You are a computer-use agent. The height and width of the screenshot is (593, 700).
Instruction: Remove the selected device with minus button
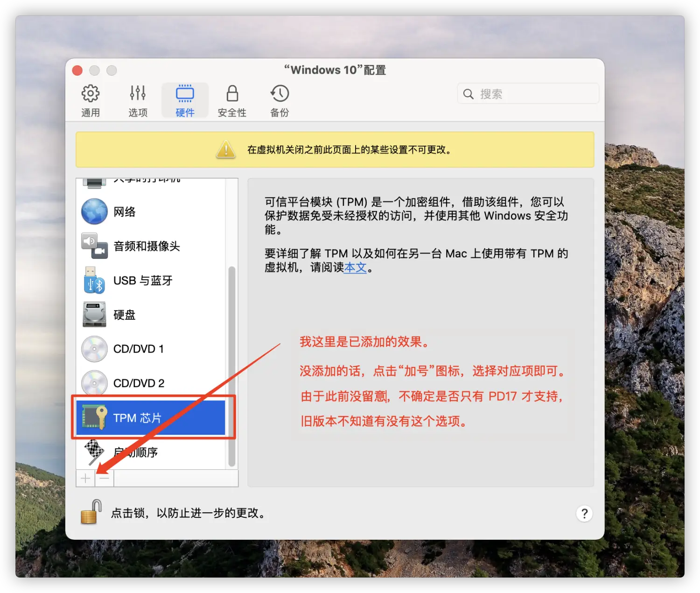[x=105, y=478]
